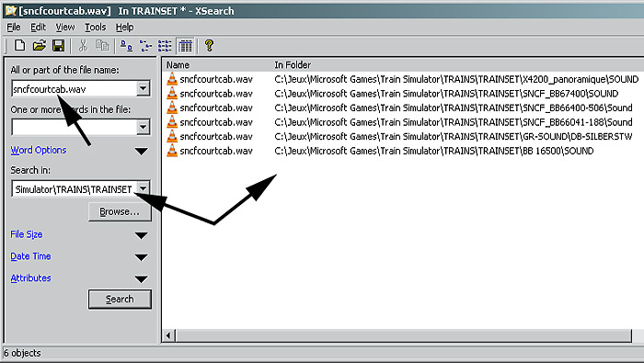Click VLC icon of BB 16500 result
The width and height of the screenshot is (644, 363).
tap(172, 151)
